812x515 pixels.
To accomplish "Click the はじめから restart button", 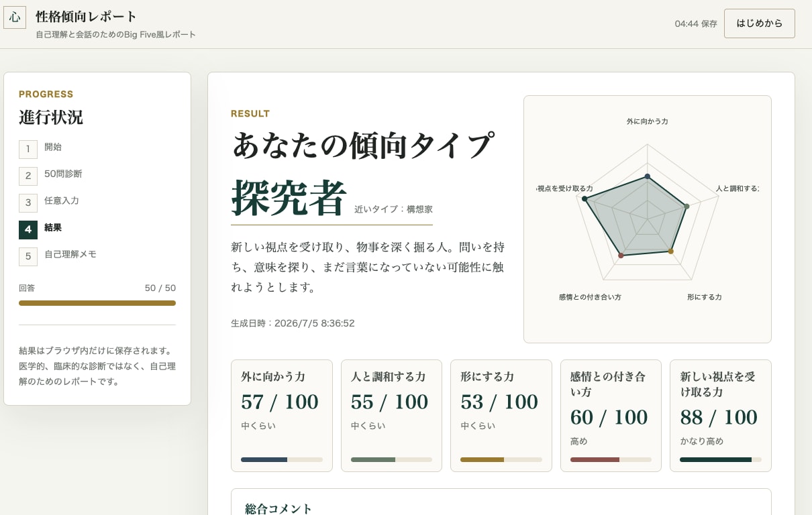I will pyautogui.click(x=760, y=23).
